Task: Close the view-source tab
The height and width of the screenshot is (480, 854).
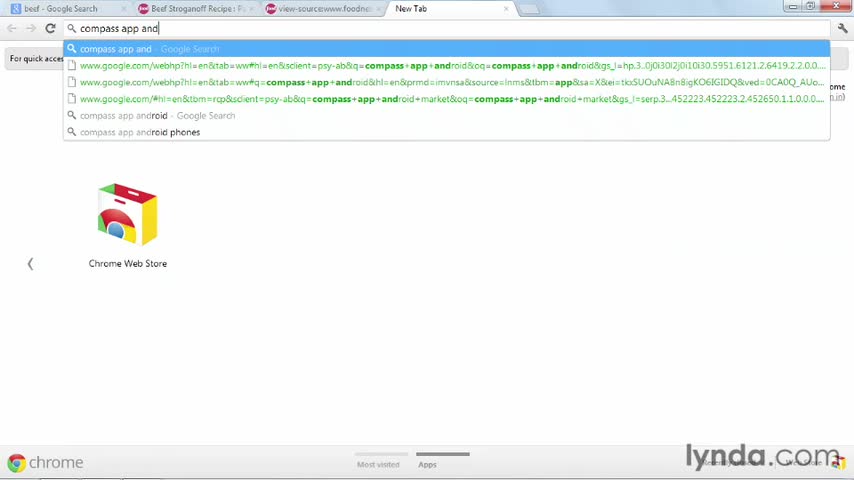Action: point(379,9)
